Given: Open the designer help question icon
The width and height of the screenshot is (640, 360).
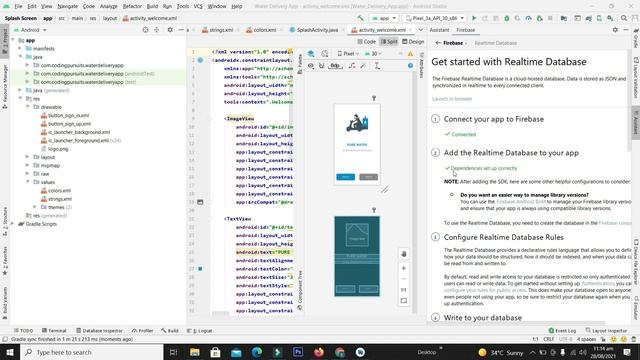Looking at the screenshot, I should (410, 66).
